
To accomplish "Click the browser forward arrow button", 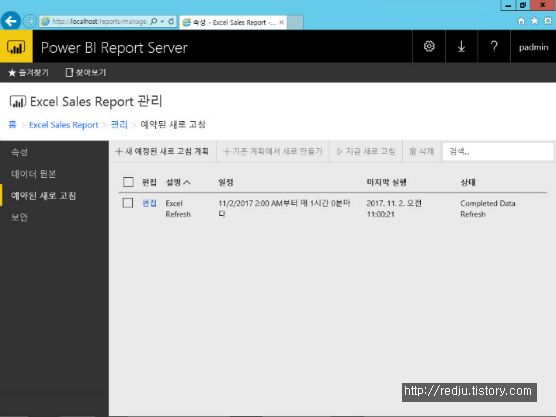I will coord(29,22).
